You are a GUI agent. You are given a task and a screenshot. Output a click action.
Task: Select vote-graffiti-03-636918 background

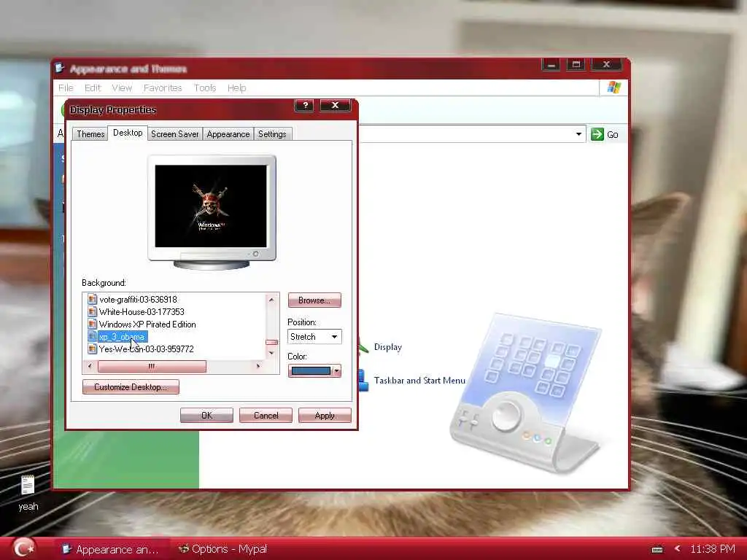pos(138,299)
